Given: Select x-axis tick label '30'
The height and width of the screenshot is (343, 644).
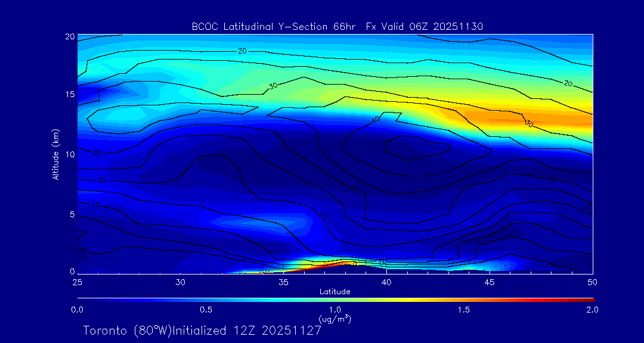Looking at the screenshot, I should 180,282.
